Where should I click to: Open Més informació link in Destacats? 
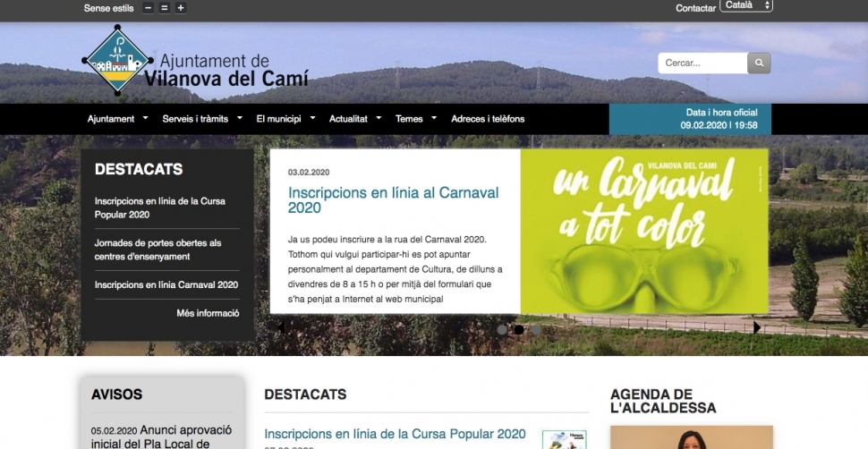point(208,313)
